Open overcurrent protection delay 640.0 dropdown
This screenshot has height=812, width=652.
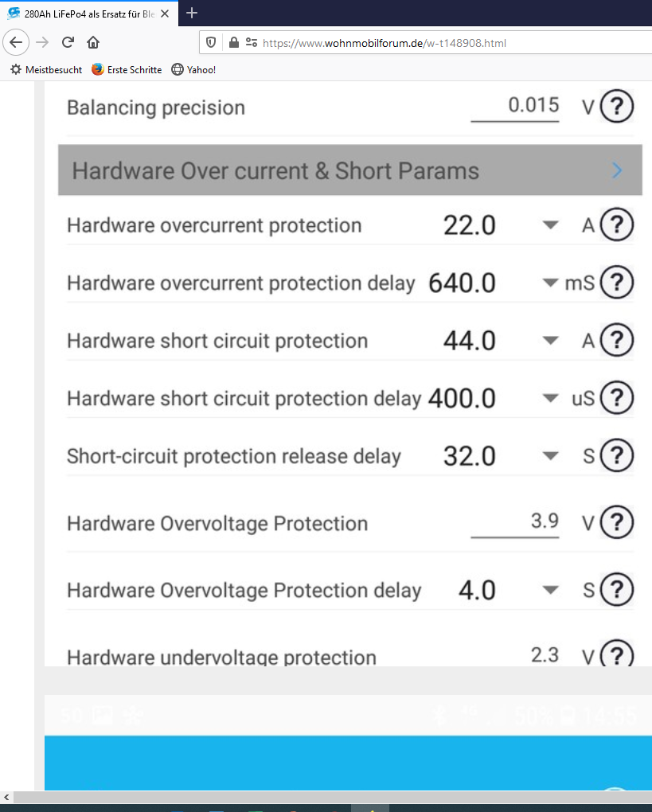(550, 283)
